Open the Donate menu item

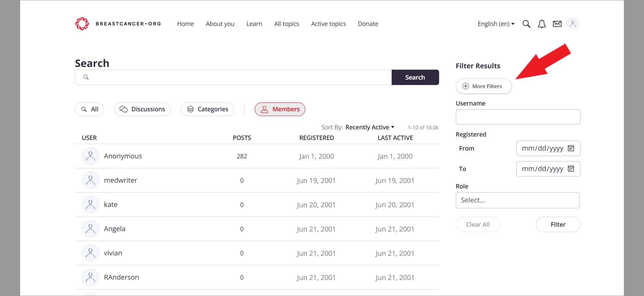click(x=368, y=24)
